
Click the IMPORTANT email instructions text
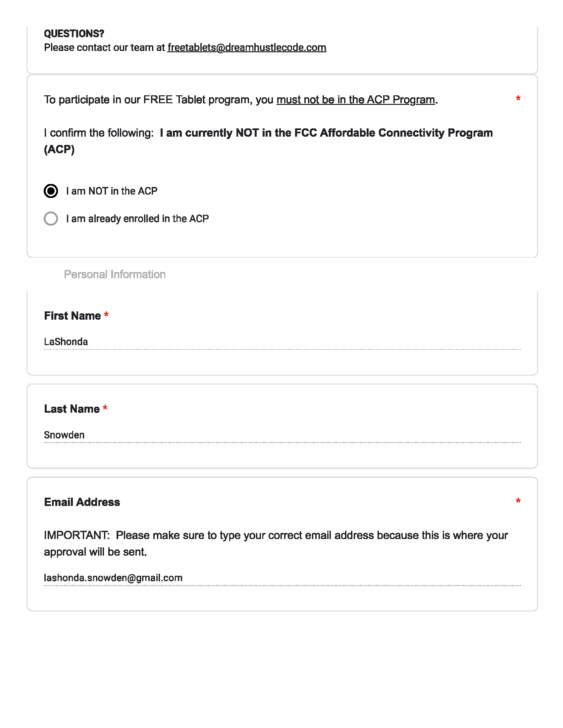pos(276,544)
